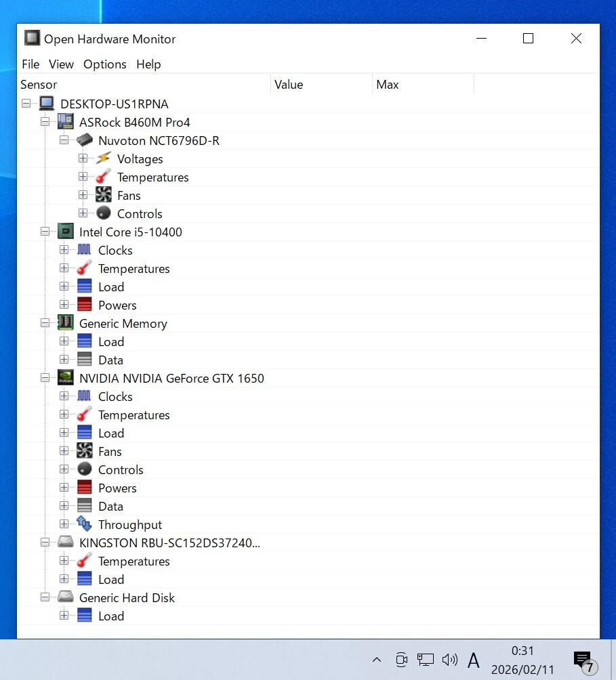Select the Load row under NVIDIA
Screen dimensions: 616x680
click(308, 433)
